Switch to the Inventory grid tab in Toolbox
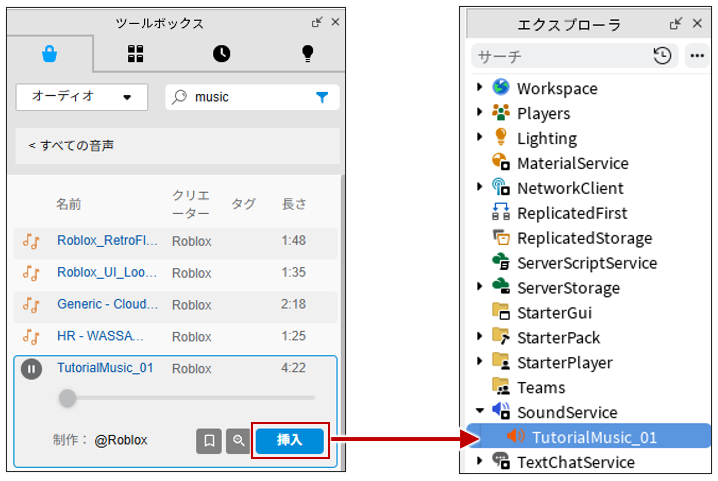Viewport: 718px width, 481px height. 135,54
